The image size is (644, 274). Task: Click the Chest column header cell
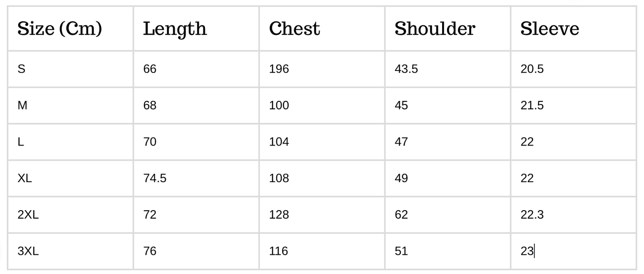294,29
